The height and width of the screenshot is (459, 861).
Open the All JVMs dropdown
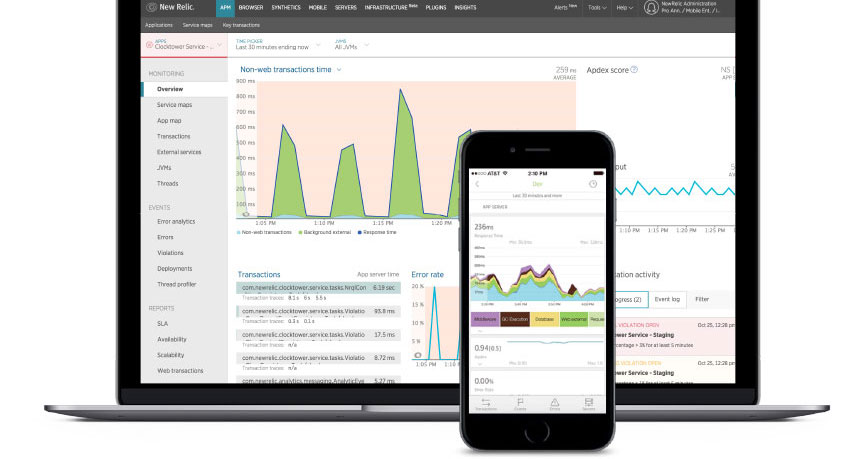click(x=351, y=44)
